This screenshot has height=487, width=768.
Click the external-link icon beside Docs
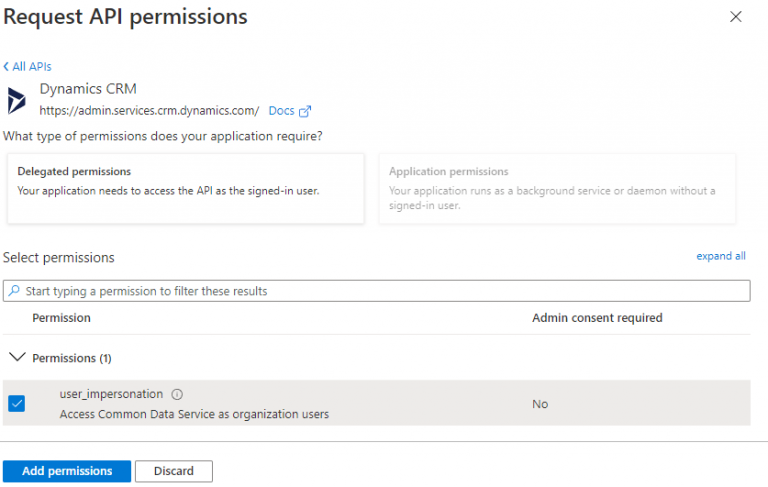[305, 111]
